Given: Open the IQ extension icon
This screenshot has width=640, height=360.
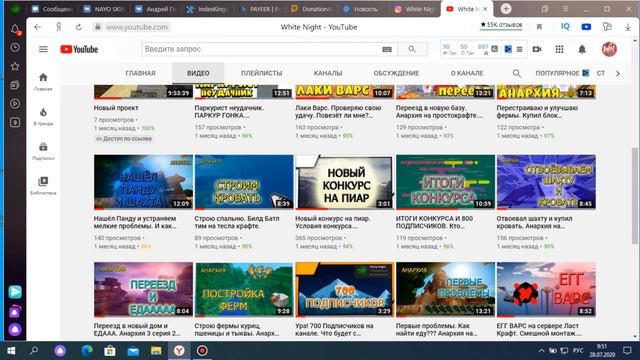Looking at the screenshot, I should pos(565,27).
